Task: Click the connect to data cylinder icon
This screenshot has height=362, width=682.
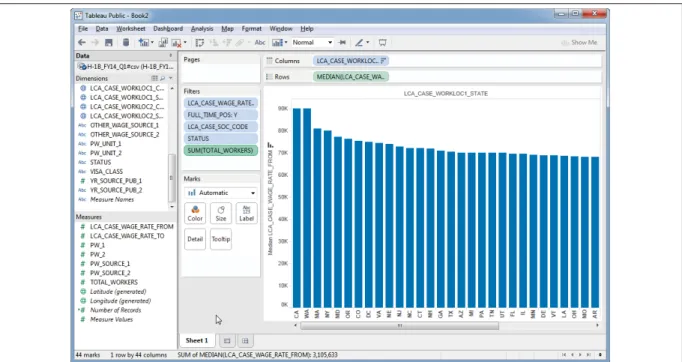Action: tap(126, 42)
